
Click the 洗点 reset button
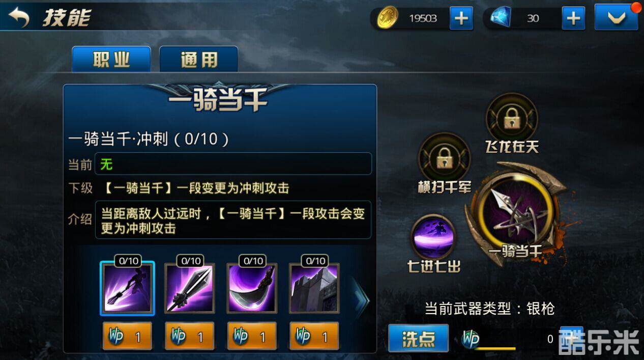419,338
